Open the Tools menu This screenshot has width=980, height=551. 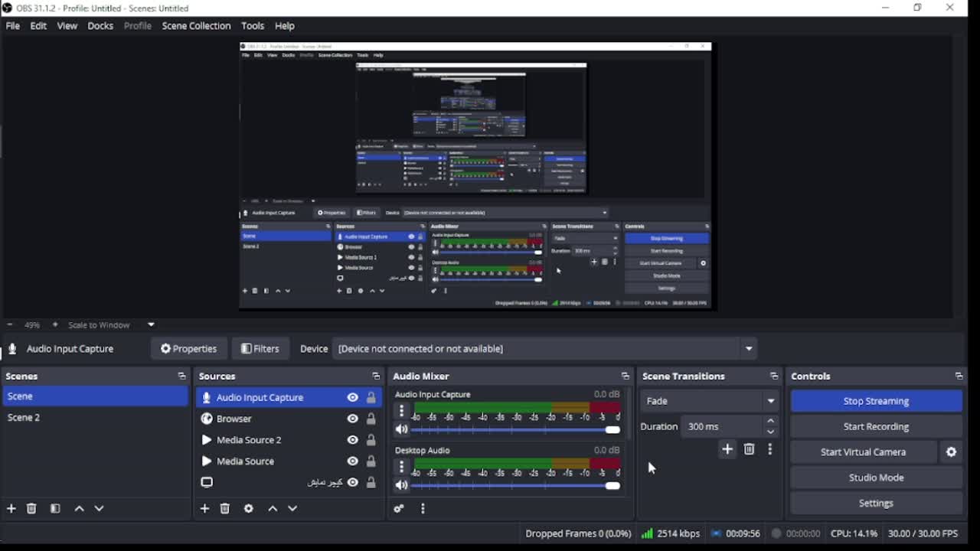253,26
